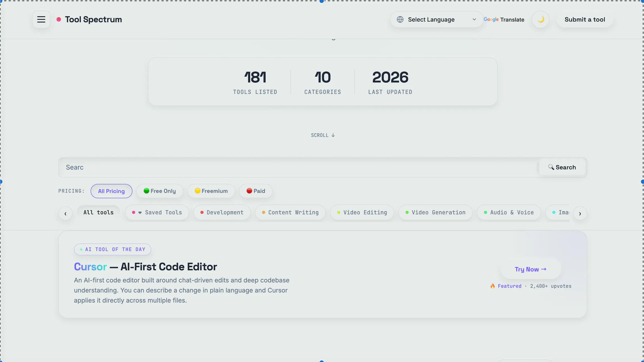Image resolution: width=644 pixels, height=362 pixels.
Task: Toggle dark mode with moon icon
Action: tap(540, 19)
